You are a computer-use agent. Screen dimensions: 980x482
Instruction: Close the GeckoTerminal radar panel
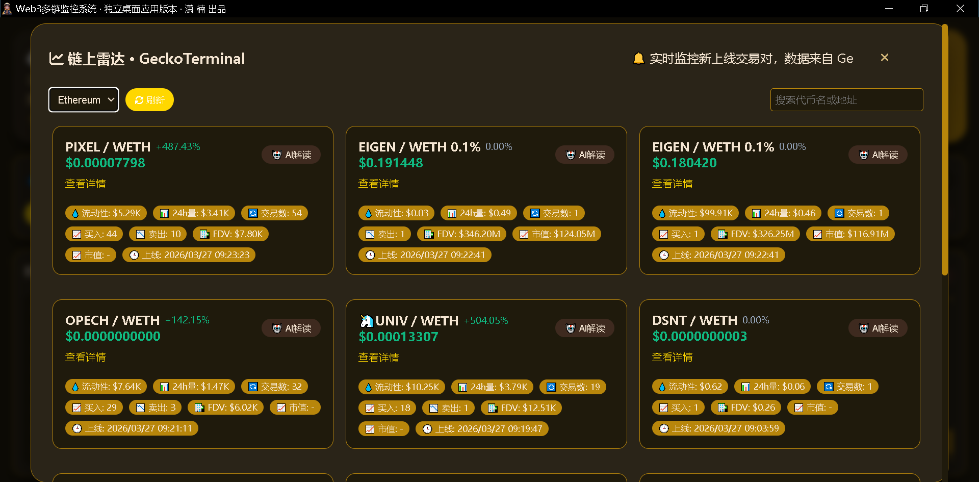point(884,58)
